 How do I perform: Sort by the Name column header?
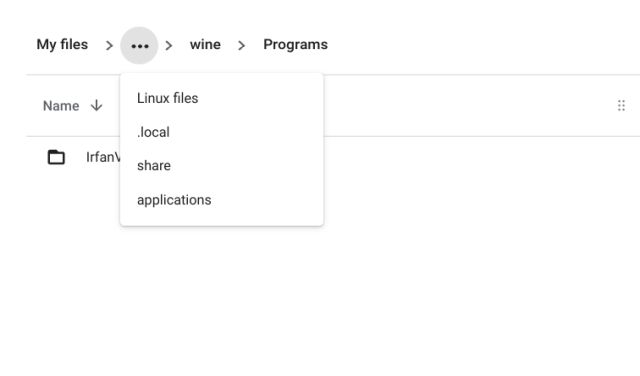[x=61, y=106]
